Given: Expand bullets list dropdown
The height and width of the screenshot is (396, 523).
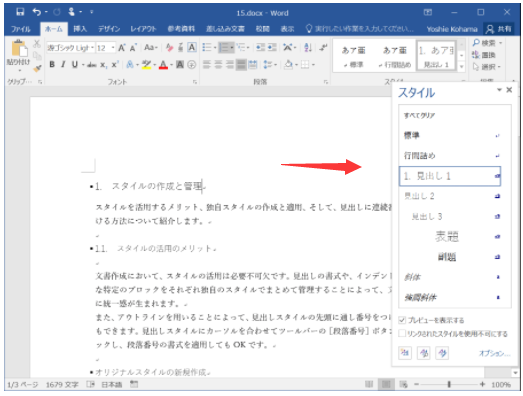Looking at the screenshot, I should [x=215, y=48].
